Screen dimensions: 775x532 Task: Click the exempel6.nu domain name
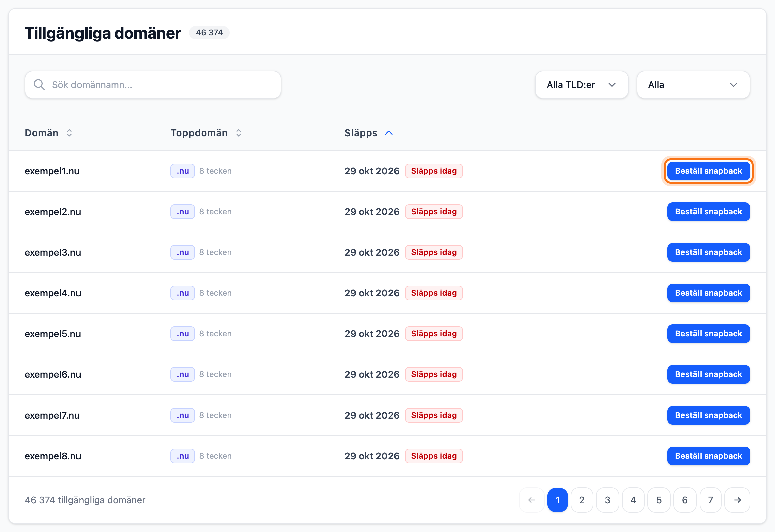coord(53,374)
